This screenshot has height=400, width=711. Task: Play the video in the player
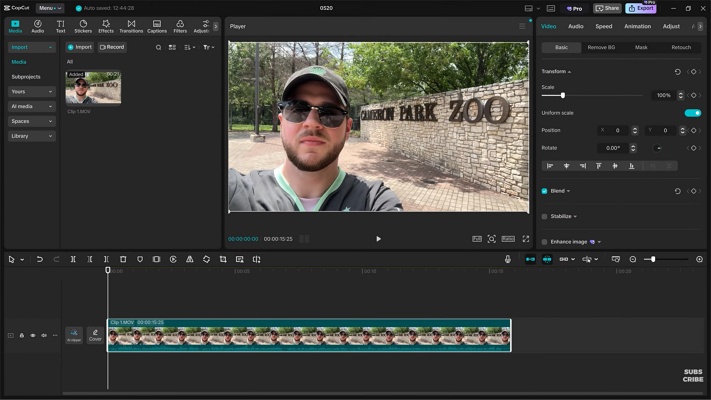pos(379,239)
